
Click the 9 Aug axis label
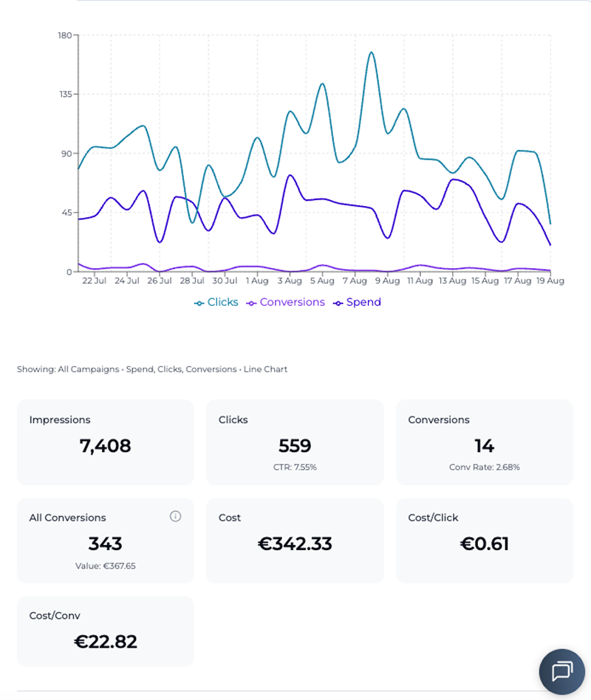[387, 281]
